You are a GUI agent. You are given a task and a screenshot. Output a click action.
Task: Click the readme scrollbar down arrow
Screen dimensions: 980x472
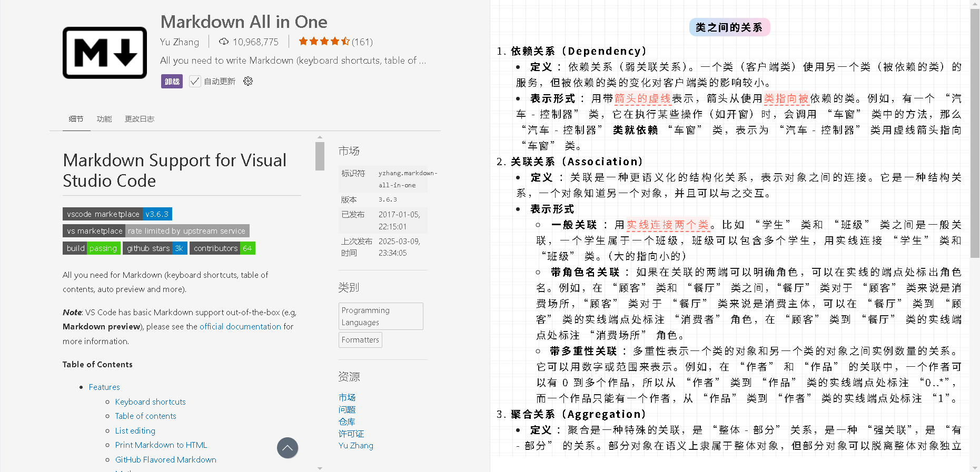point(320,468)
